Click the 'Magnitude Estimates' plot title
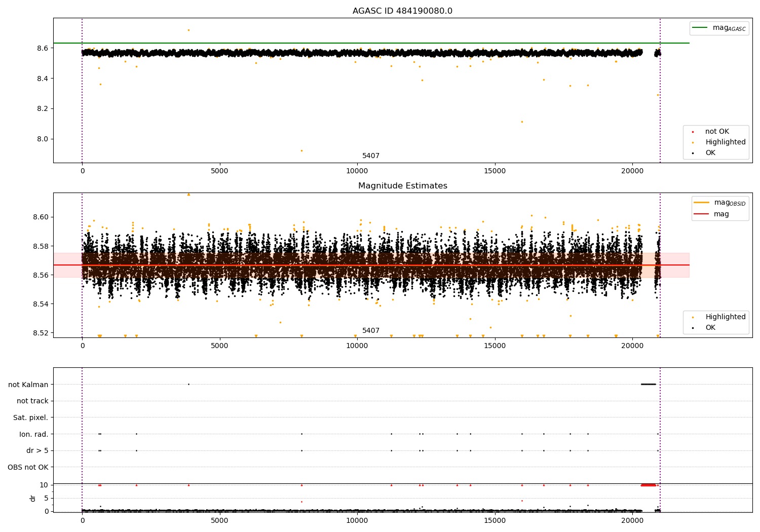The height and width of the screenshot is (532, 760). 402,186
